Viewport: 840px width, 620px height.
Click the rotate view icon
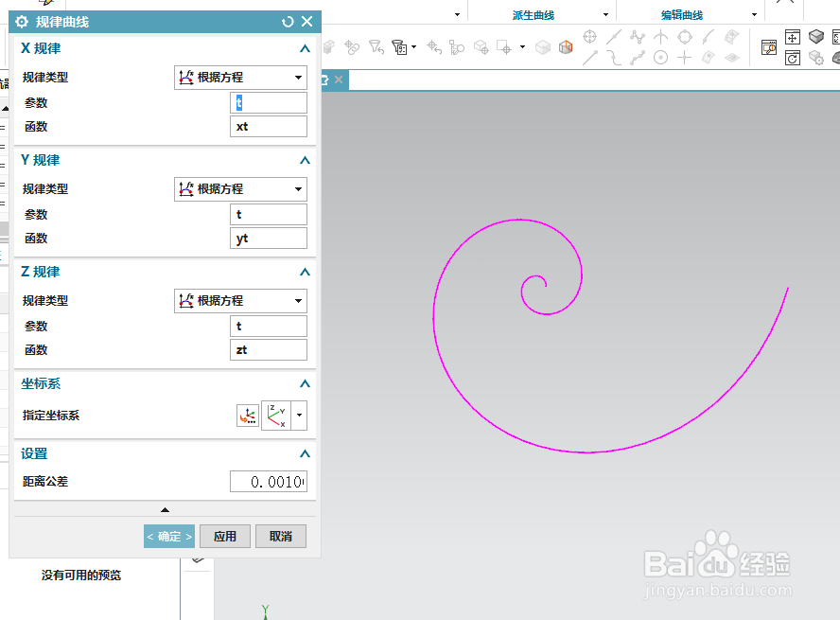click(793, 58)
